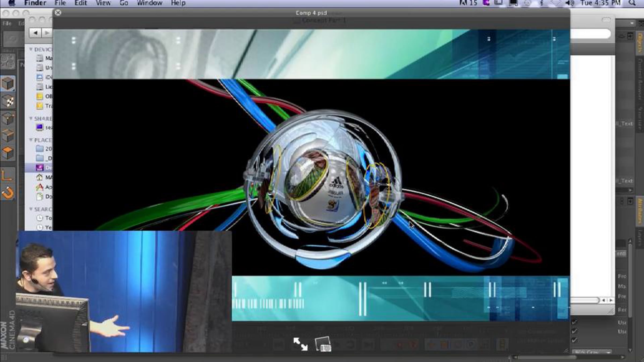Open the dropdown below the Cinema 4D checkboxes

point(592,352)
